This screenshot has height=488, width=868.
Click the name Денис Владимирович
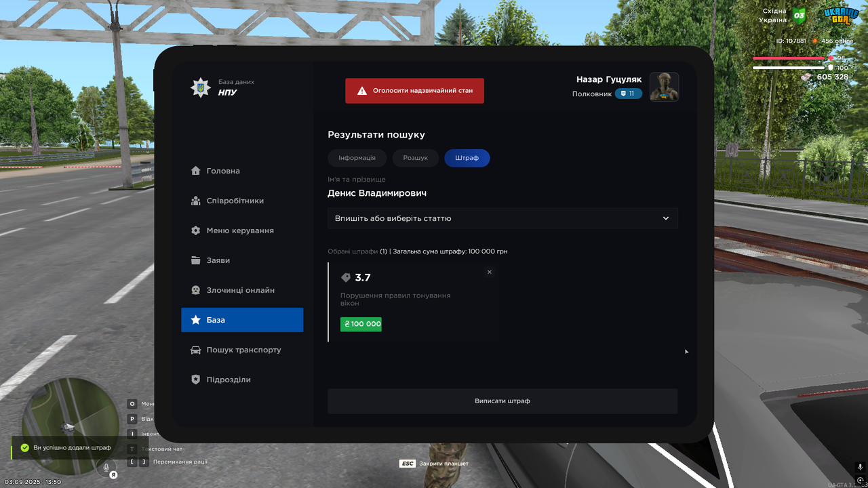377,193
